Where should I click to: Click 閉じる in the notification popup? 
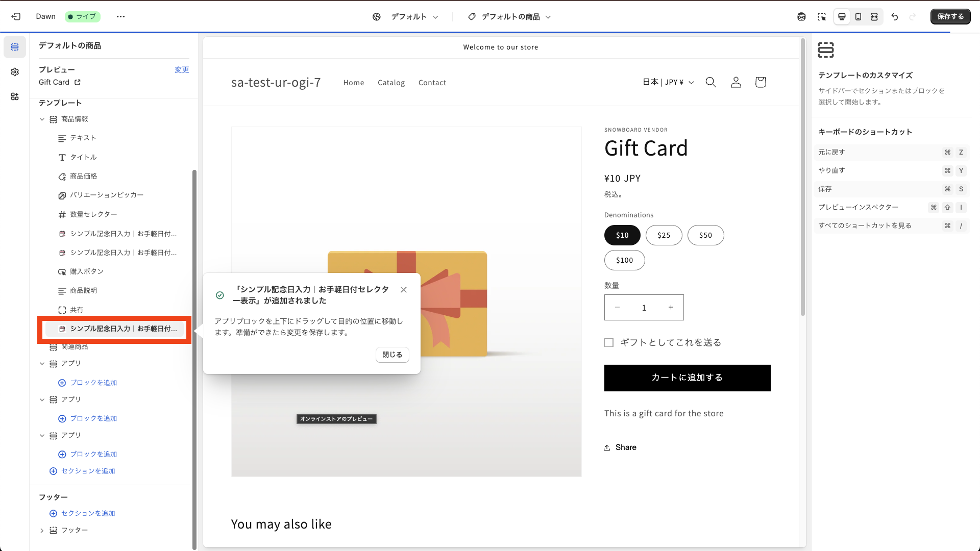pos(392,355)
